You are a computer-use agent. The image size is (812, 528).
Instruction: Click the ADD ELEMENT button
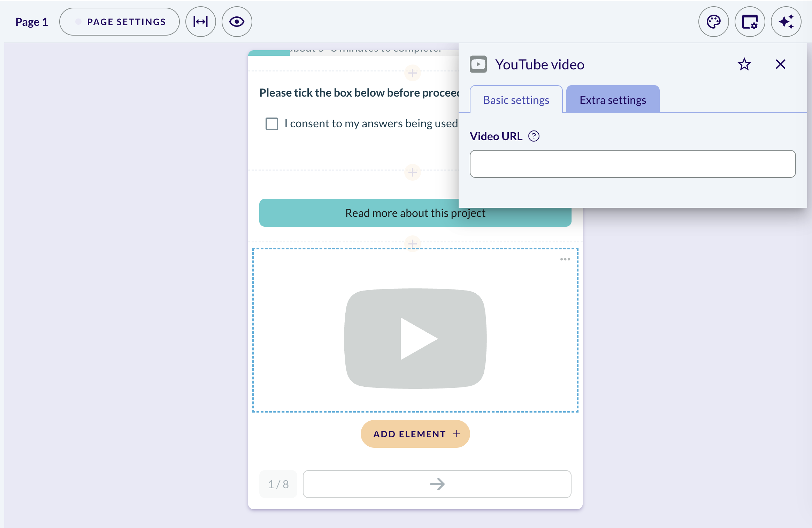[415, 434]
